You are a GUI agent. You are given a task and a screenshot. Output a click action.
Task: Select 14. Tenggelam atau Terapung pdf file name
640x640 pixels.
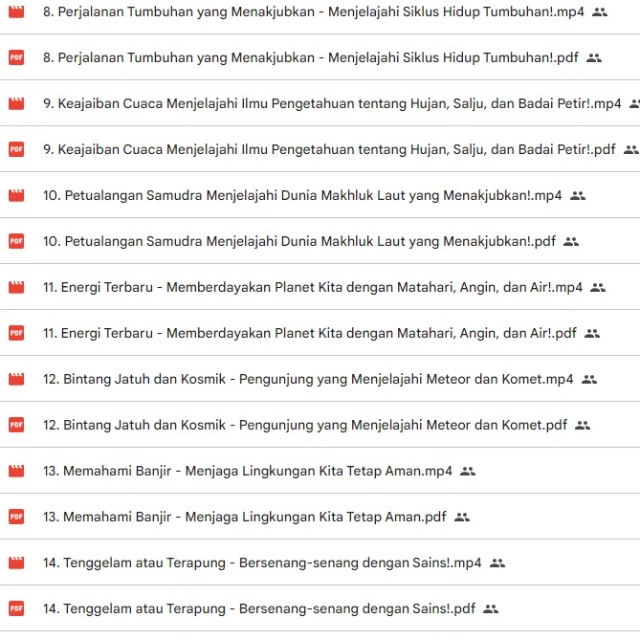tap(259, 608)
